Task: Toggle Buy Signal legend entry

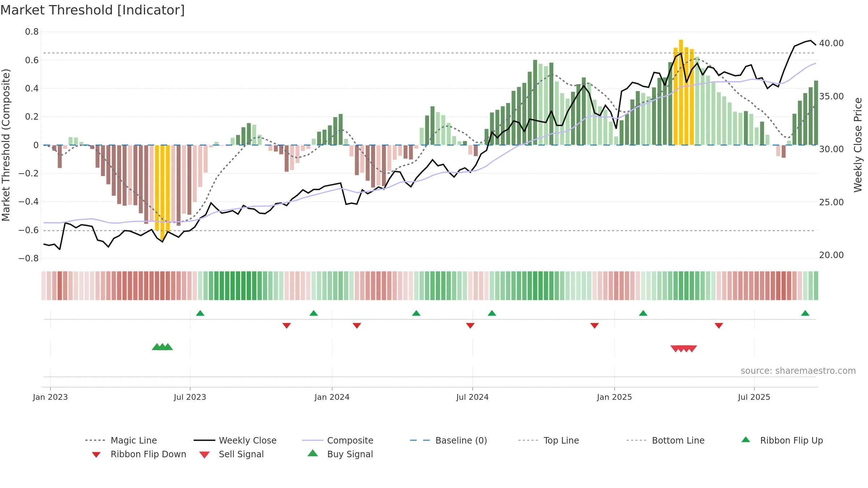Action: [340, 454]
